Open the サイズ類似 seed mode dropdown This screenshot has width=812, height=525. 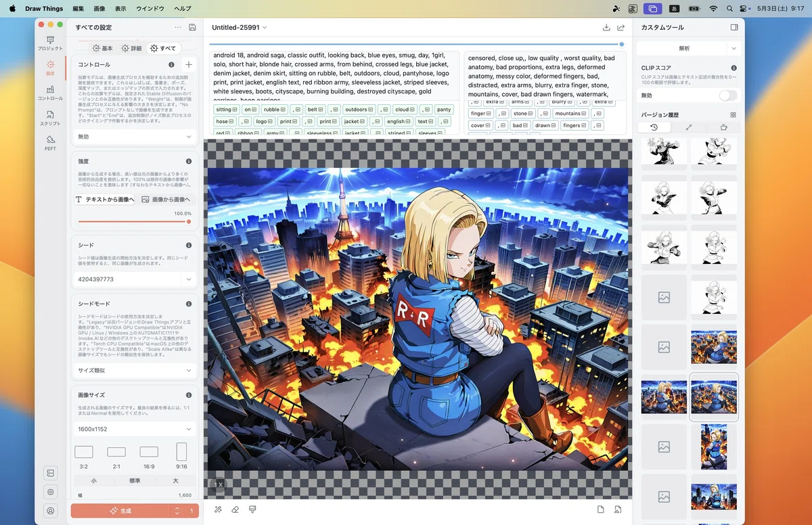(135, 370)
